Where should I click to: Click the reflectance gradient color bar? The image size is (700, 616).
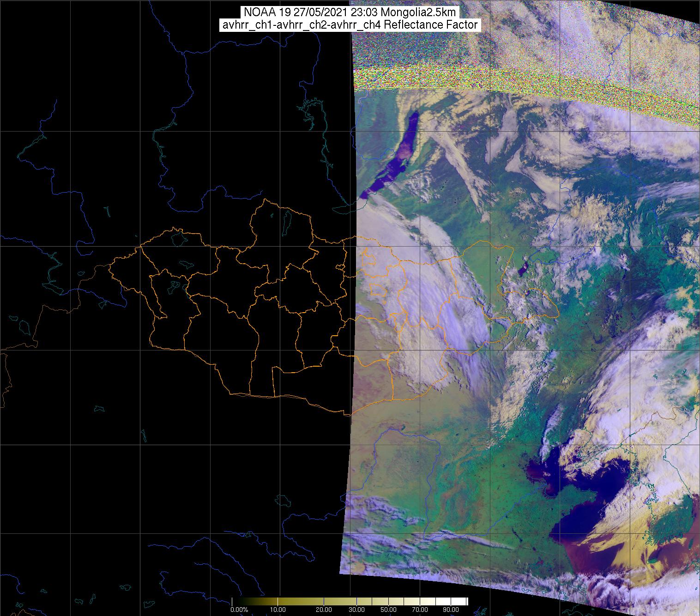coord(350,602)
